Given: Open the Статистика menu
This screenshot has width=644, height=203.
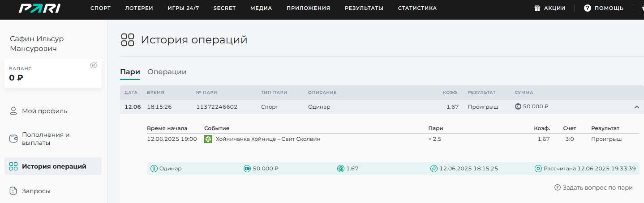Looking at the screenshot, I should pyautogui.click(x=417, y=8).
